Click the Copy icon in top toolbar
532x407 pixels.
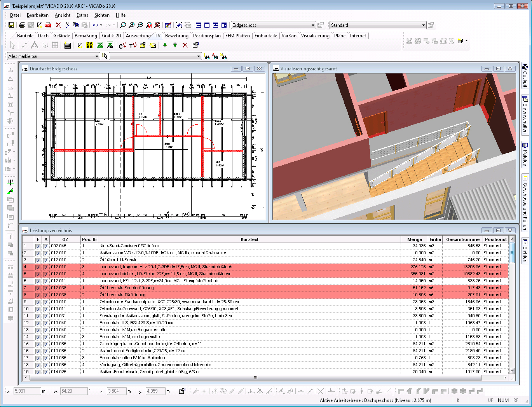coord(76,25)
